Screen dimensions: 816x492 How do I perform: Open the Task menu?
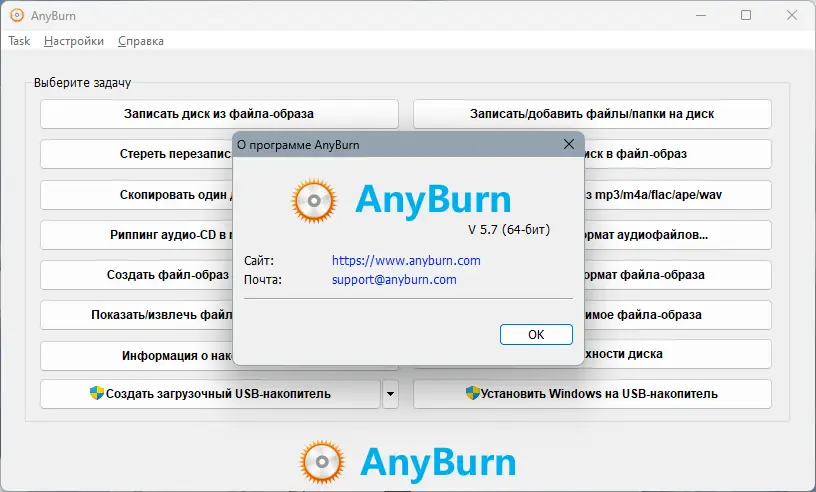[x=19, y=41]
